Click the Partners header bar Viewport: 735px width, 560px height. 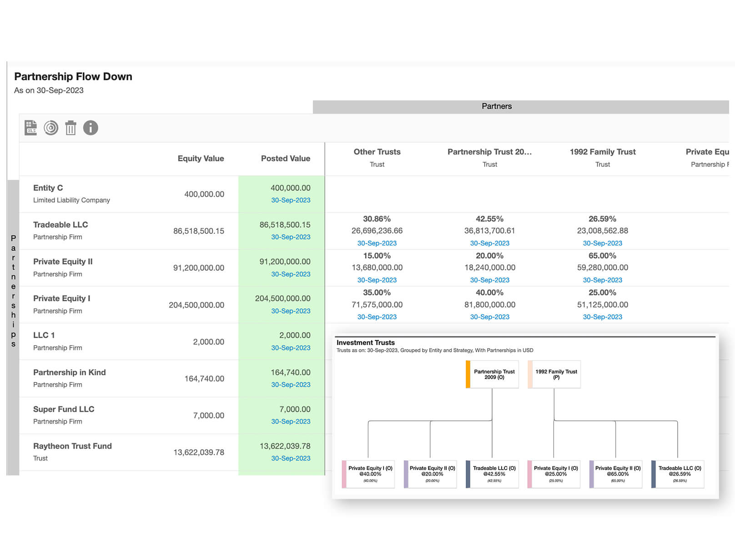coord(497,106)
